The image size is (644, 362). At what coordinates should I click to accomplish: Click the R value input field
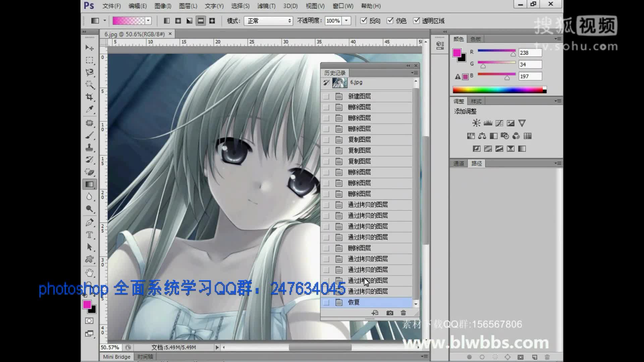(530, 53)
